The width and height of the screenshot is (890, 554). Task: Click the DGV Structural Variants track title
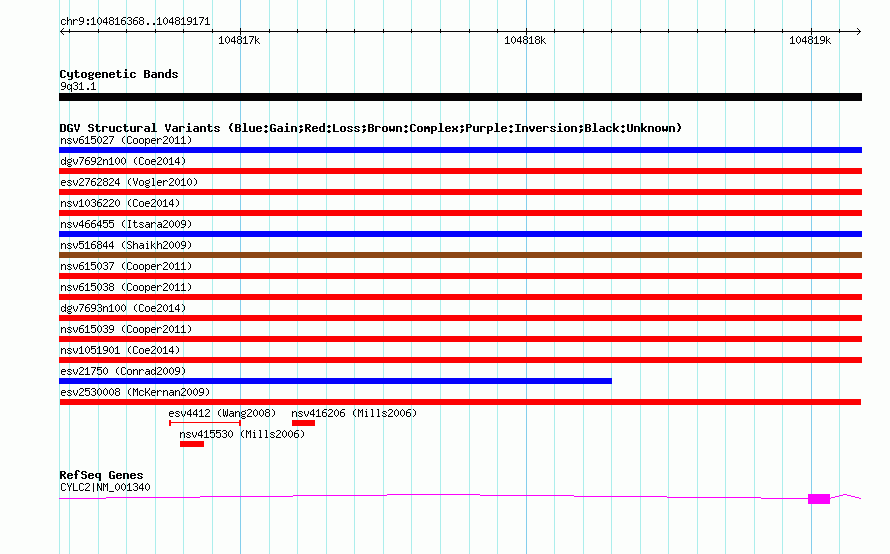370,128
